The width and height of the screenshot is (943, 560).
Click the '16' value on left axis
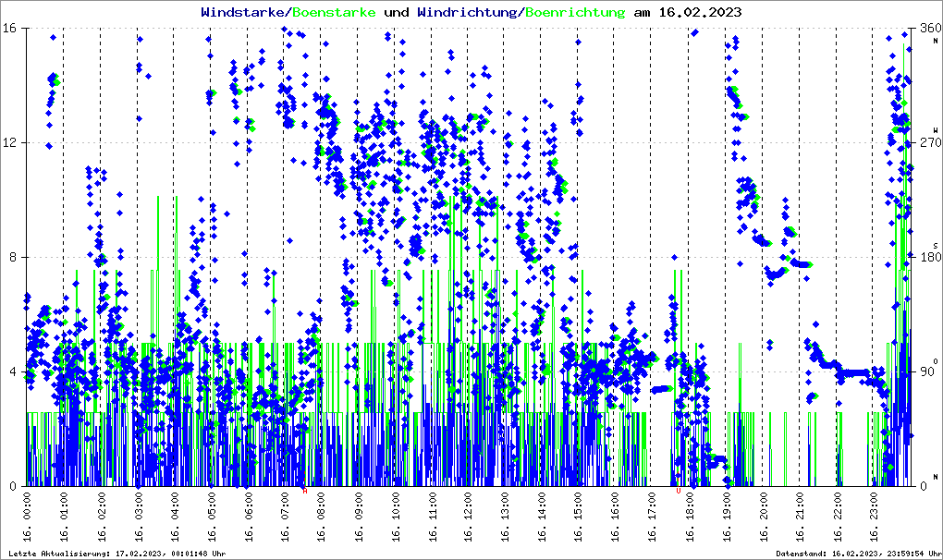pos(9,29)
